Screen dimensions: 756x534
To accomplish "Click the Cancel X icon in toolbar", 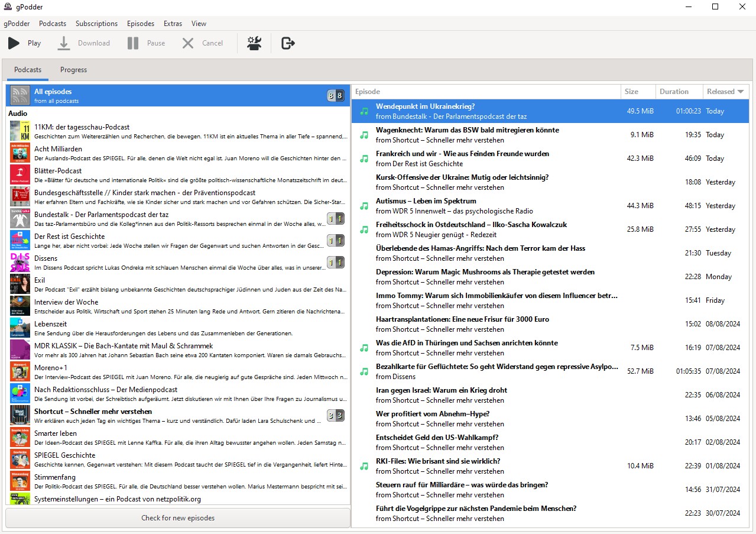I will click(x=188, y=43).
